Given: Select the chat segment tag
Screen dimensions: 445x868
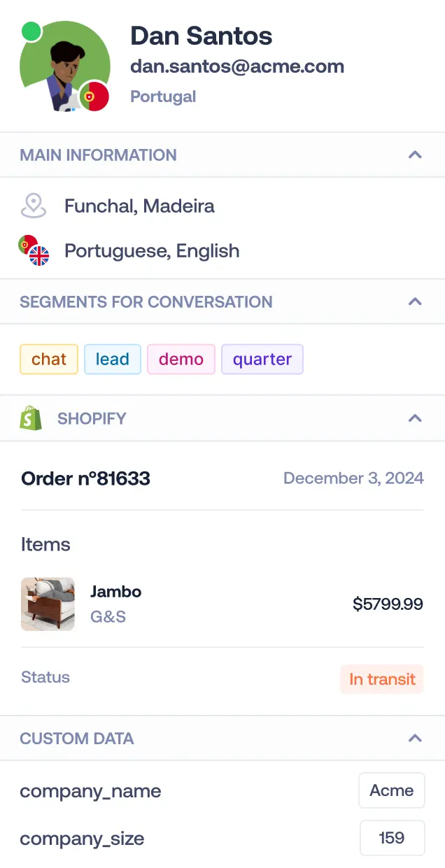Looking at the screenshot, I should (49, 360).
